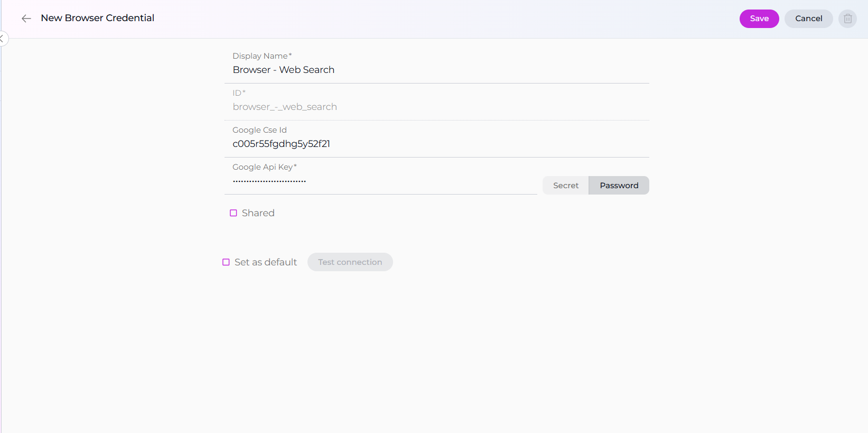Click the ID value browser_-_web_search

[285, 107]
